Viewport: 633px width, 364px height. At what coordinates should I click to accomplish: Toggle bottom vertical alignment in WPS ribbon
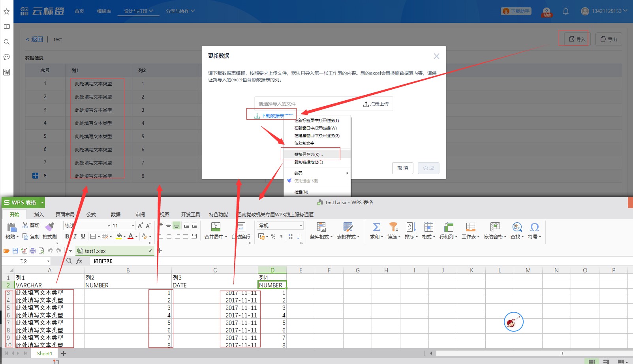177,225
